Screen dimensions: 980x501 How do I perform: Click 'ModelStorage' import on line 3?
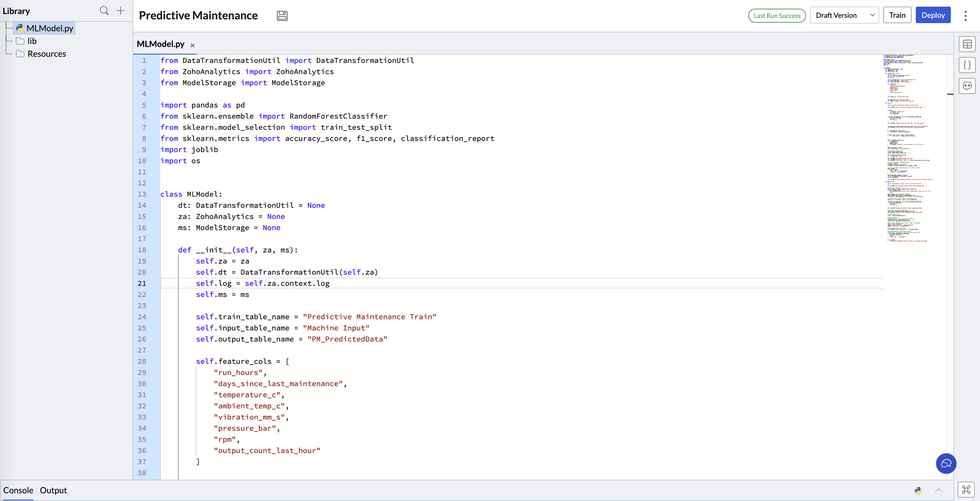click(298, 83)
